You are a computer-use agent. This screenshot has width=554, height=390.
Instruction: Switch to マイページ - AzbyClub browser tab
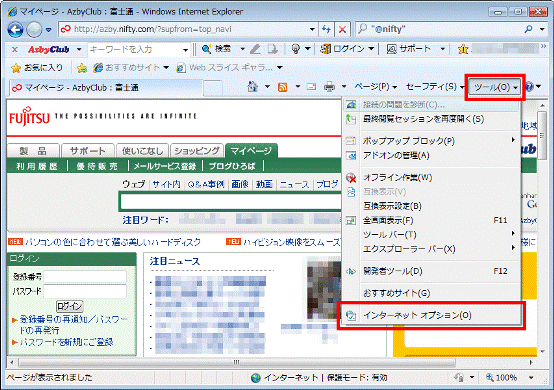[x=106, y=88]
